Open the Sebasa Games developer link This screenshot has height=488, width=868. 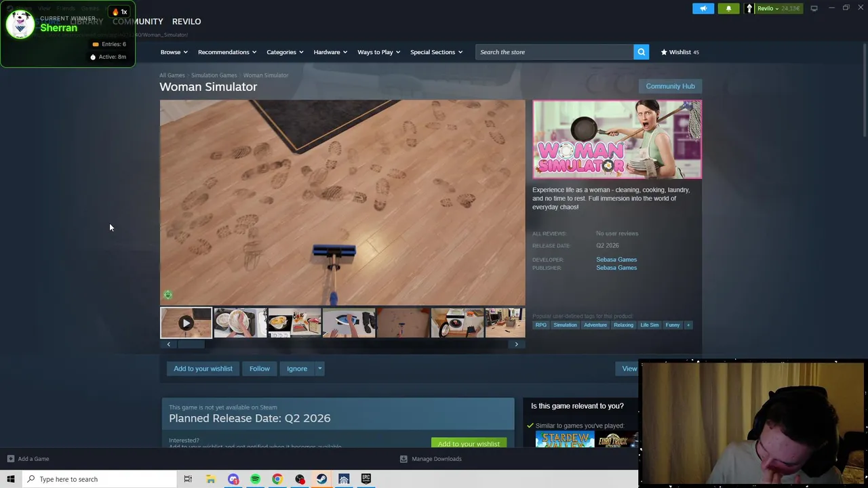[x=616, y=260]
